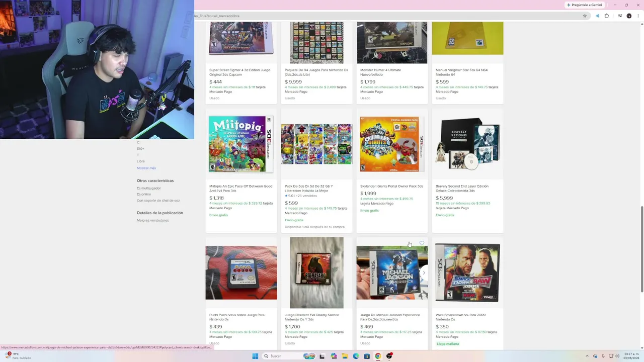Open 'Paquete De 94 Juegos' listing title
Image resolution: width=644 pixels, height=362 pixels.
[x=316, y=72]
